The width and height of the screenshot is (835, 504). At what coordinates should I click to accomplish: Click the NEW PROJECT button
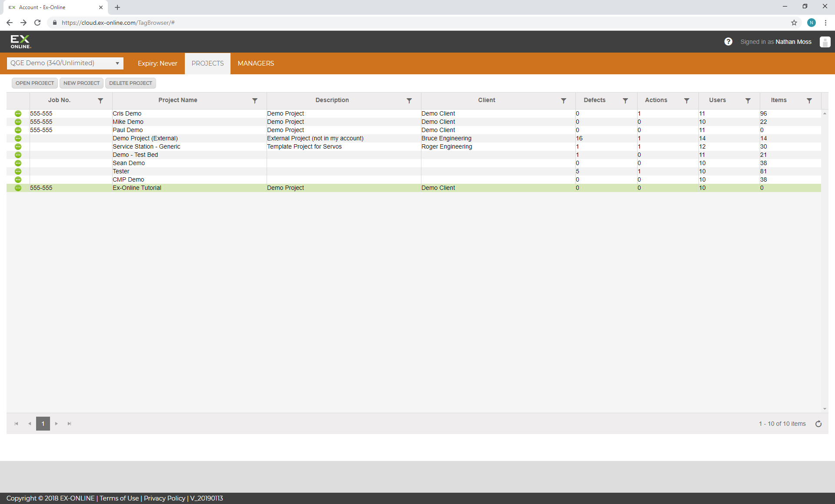(81, 83)
